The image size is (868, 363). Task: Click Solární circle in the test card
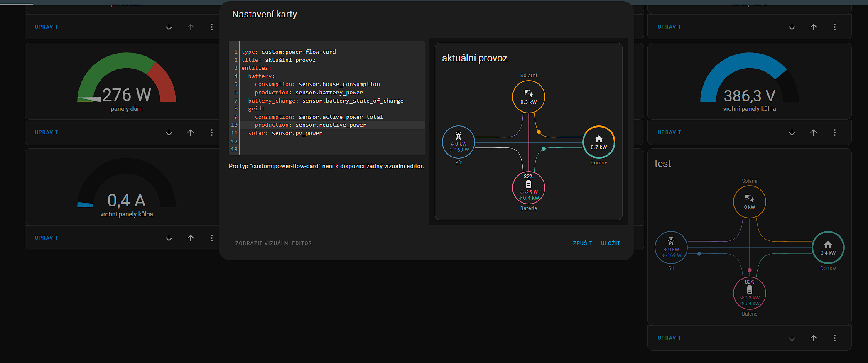(750, 202)
